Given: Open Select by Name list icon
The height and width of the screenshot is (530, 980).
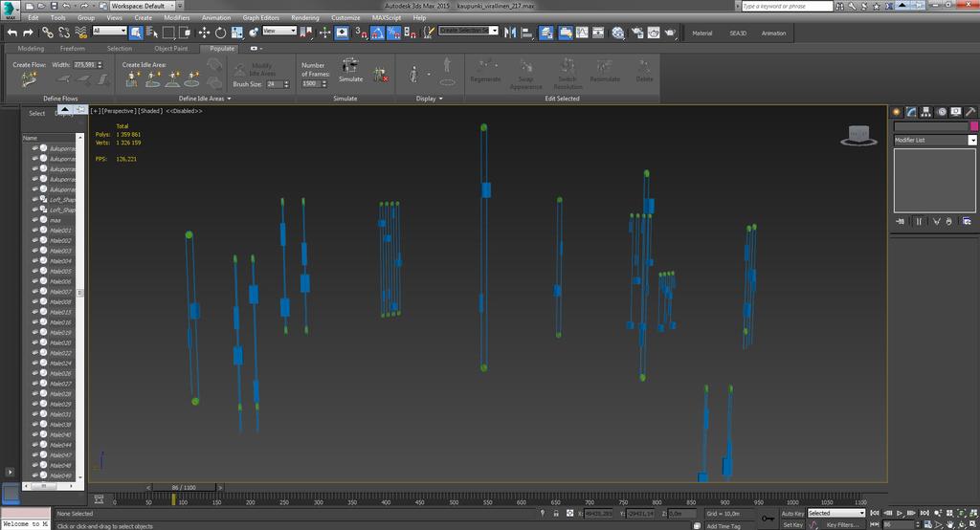Looking at the screenshot, I should coord(152,33).
